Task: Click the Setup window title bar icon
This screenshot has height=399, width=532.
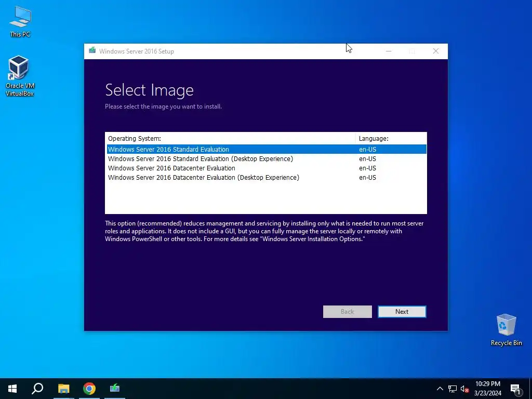Action: pyautogui.click(x=92, y=51)
